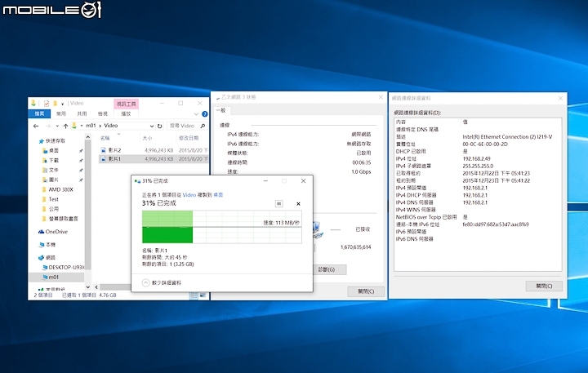Click the m01 breadcrumb in the address bar
The height and width of the screenshot is (373, 588).
(91, 126)
